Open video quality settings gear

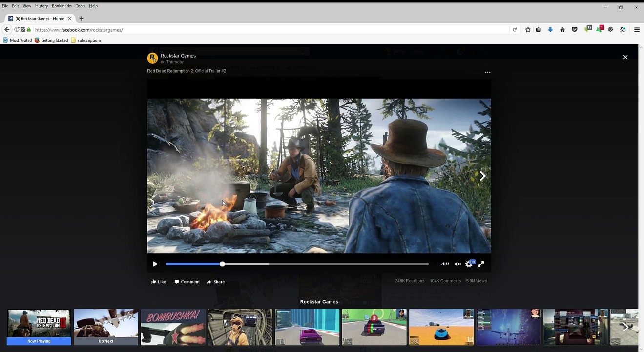[469, 264]
